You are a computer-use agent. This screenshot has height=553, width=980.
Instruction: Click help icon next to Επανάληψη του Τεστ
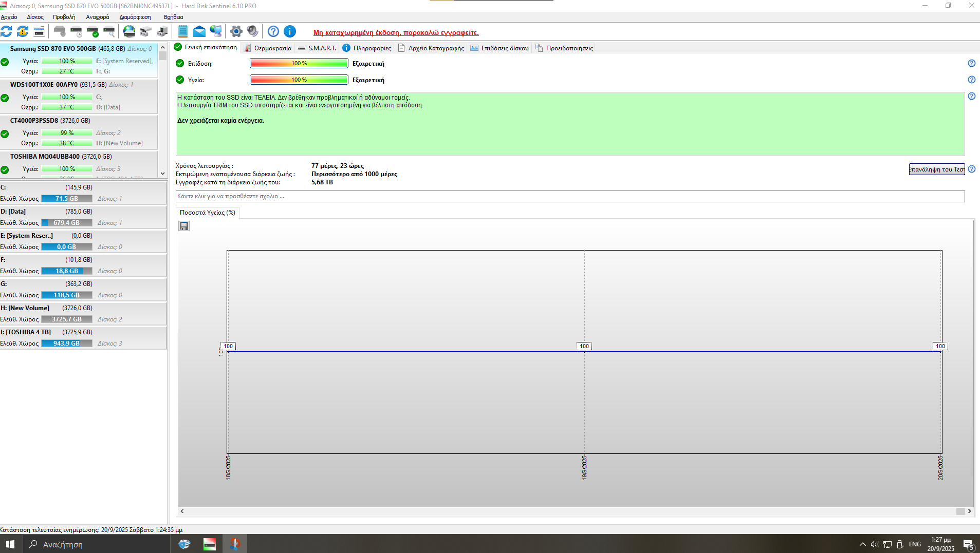click(x=971, y=169)
